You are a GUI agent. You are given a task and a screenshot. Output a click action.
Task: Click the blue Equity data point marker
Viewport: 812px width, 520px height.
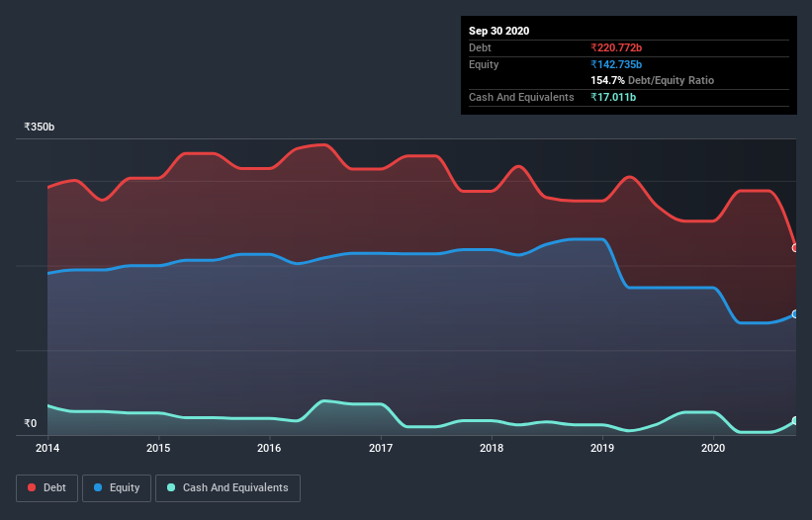tap(795, 314)
